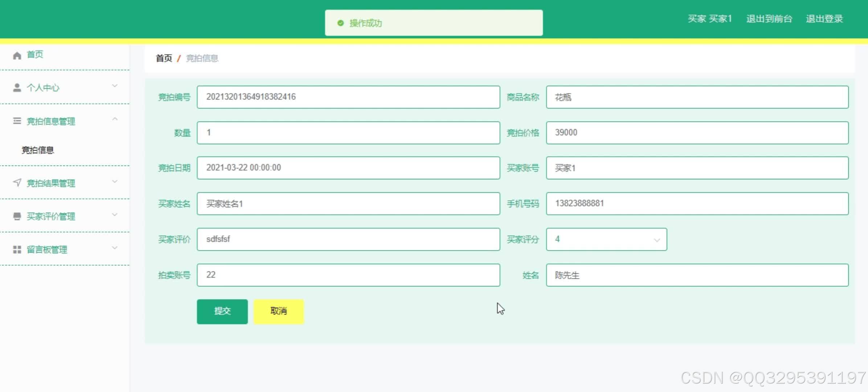
Task: Click the 数量 label
Action: [182, 133]
